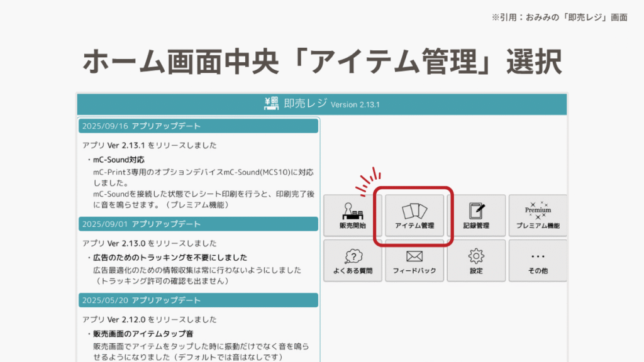Open よくある質問 question bubble icon
The height and width of the screenshot is (362, 644).
pos(352,261)
